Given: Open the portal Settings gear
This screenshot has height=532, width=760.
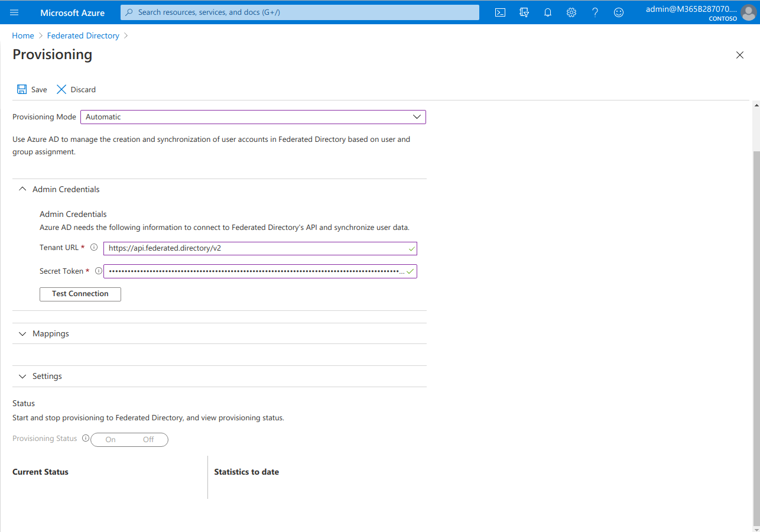Looking at the screenshot, I should coord(571,12).
